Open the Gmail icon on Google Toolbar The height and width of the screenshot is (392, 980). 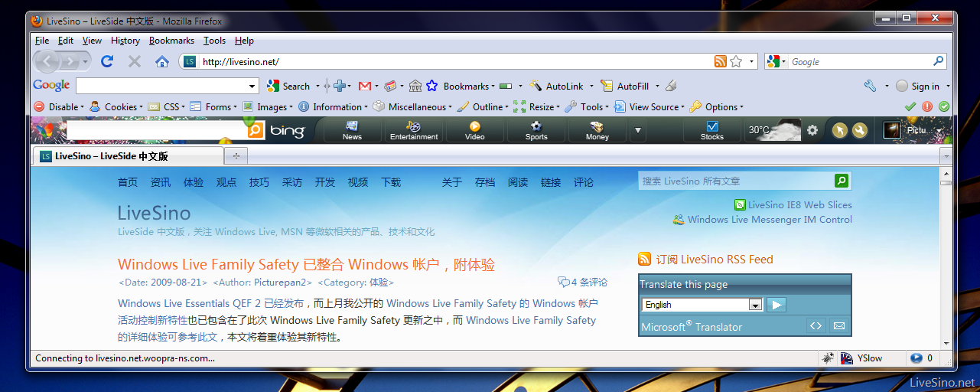[x=365, y=86]
